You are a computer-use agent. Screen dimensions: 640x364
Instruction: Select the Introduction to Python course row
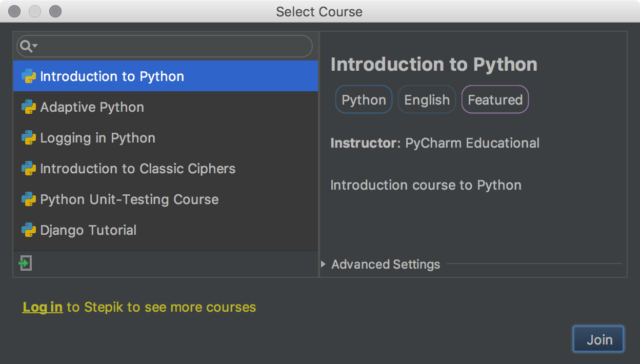click(x=166, y=76)
